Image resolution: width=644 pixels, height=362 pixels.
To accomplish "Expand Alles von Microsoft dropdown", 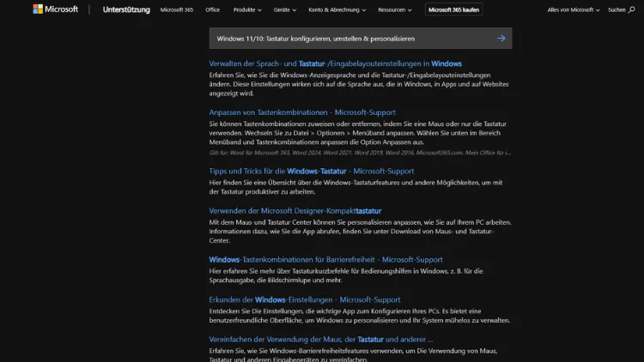I will click(574, 9).
